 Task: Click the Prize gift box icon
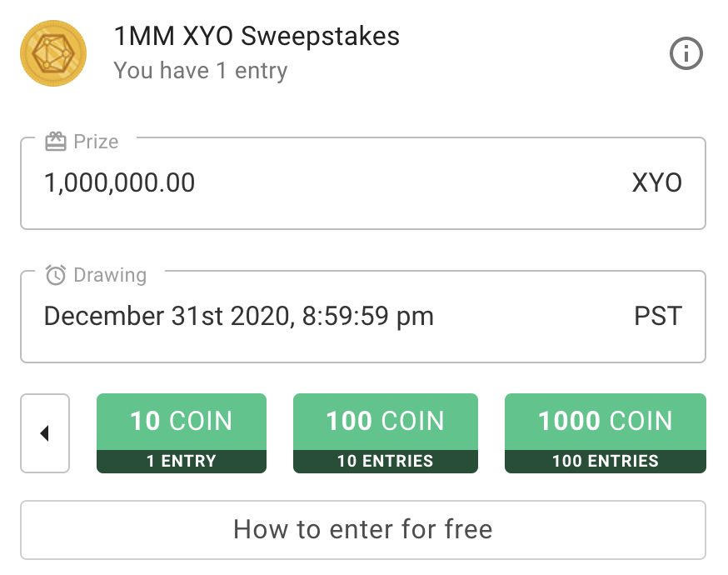pyautogui.click(x=56, y=141)
